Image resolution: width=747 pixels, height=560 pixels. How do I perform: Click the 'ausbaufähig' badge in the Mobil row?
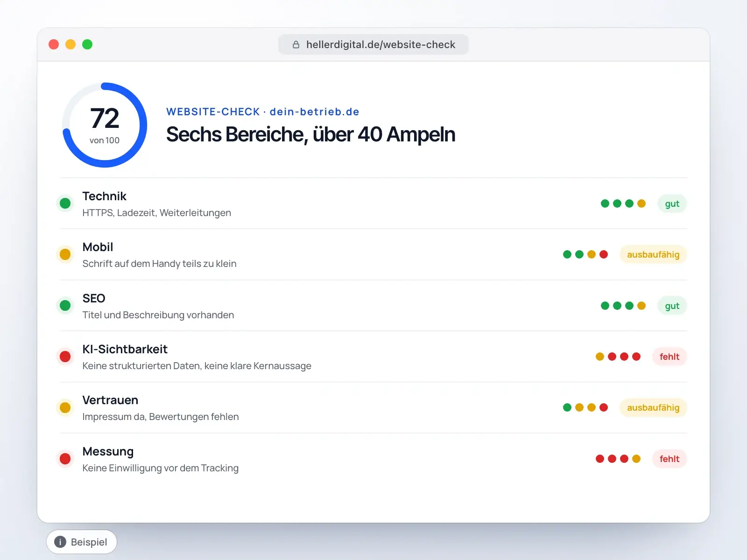(x=653, y=254)
